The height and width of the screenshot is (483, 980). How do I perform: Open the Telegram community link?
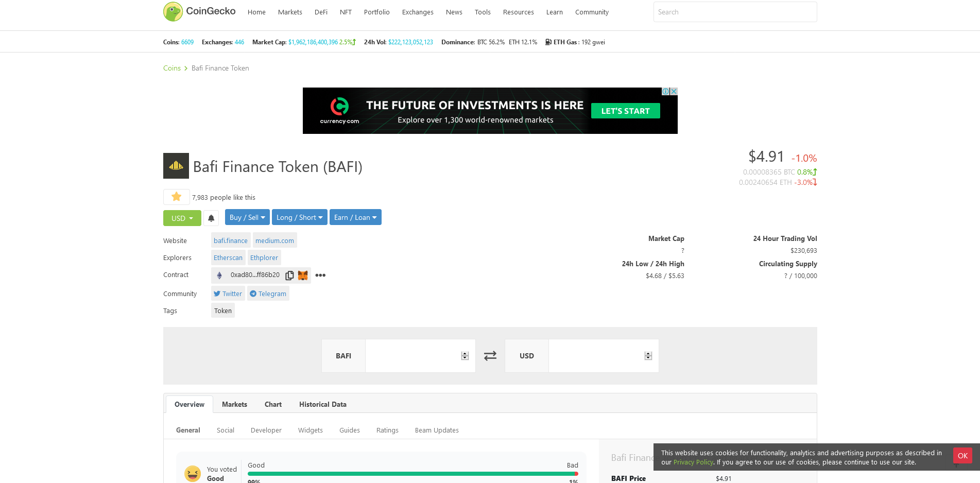click(x=268, y=294)
